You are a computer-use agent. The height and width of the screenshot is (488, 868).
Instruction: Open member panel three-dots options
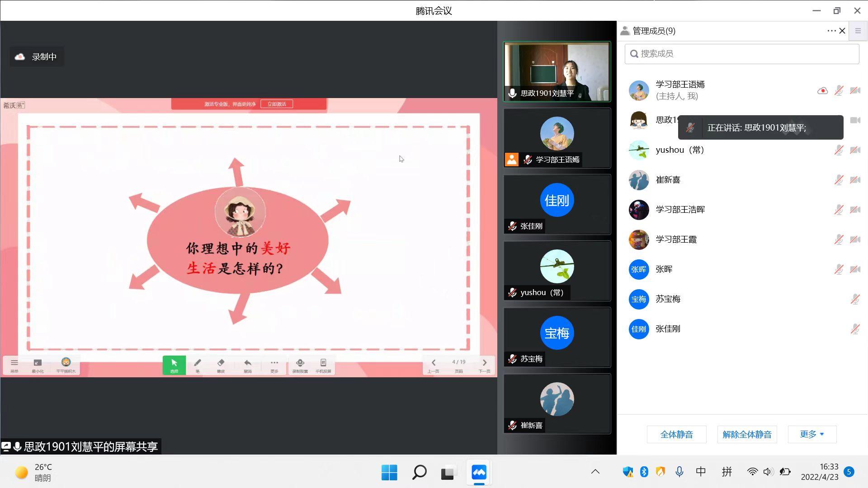[x=831, y=31]
